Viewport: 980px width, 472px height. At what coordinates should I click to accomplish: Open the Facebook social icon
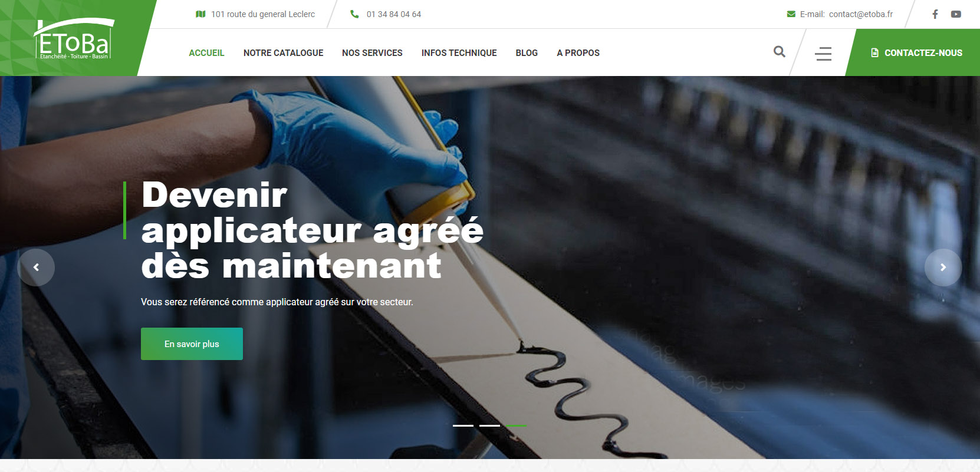[935, 14]
